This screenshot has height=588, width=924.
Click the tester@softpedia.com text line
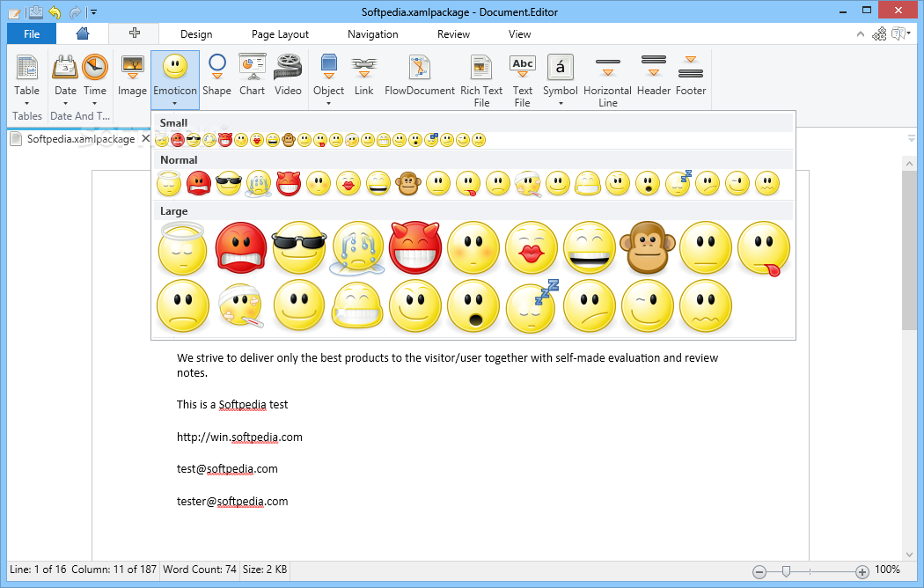[232, 502]
